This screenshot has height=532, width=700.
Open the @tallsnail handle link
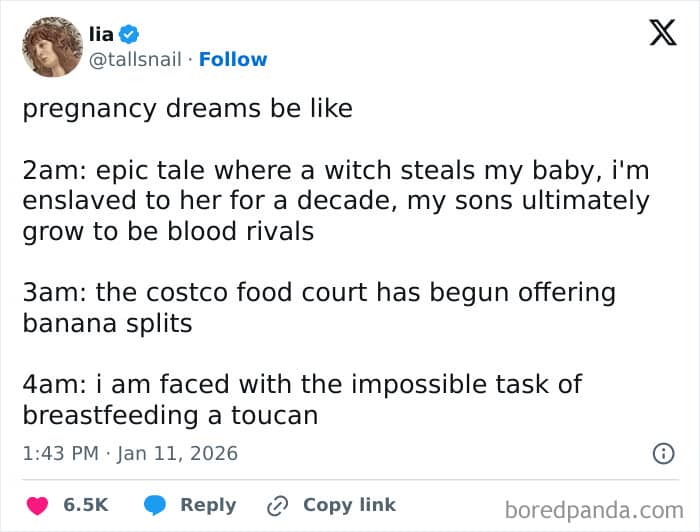click(138, 59)
